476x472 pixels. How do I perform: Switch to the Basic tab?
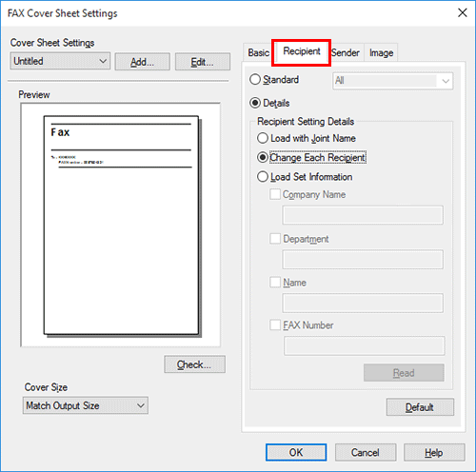258,52
